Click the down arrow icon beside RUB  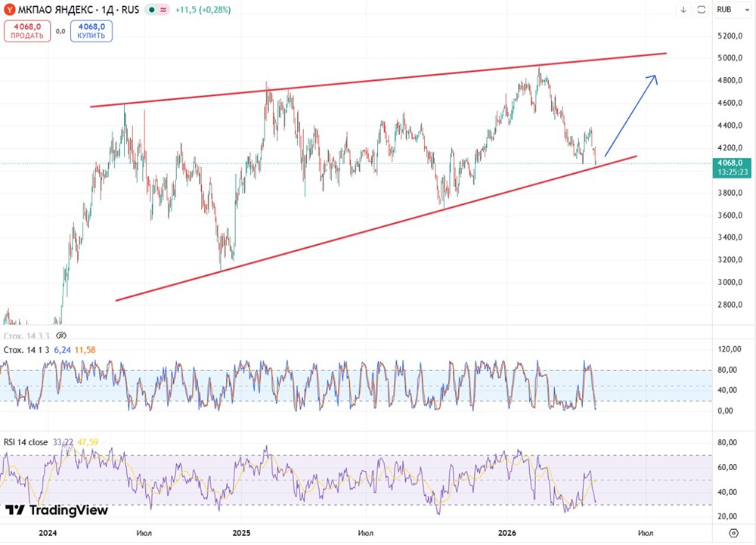tap(683, 10)
